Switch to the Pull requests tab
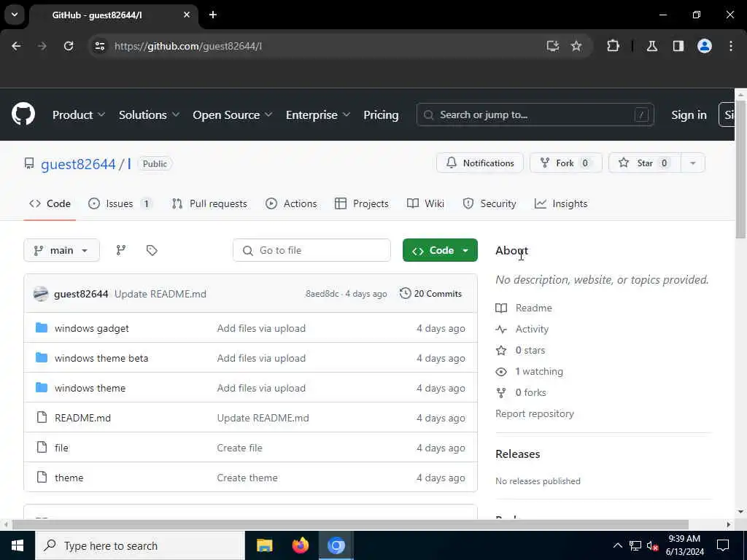The width and height of the screenshot is (747, 560). click(x=209, y=203)
